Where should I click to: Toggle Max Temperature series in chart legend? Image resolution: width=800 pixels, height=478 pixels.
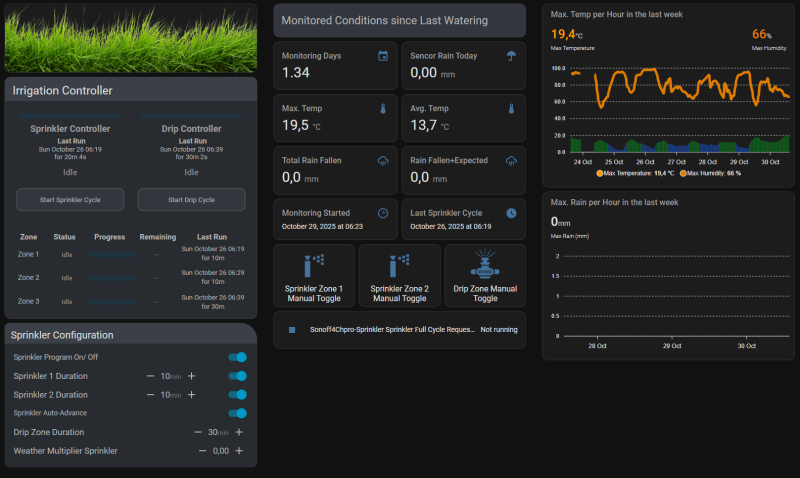[x=635, y=173]
